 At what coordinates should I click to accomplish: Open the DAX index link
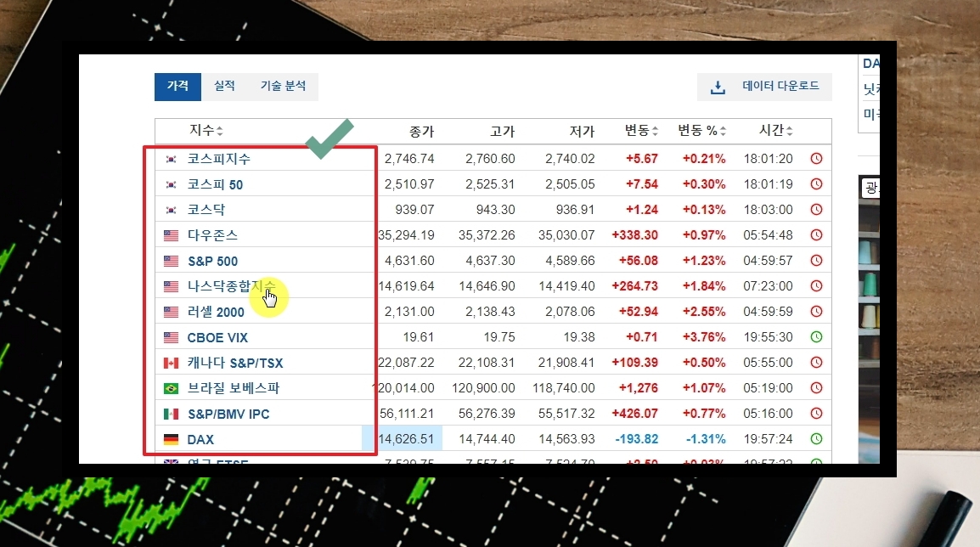(200, 439)
